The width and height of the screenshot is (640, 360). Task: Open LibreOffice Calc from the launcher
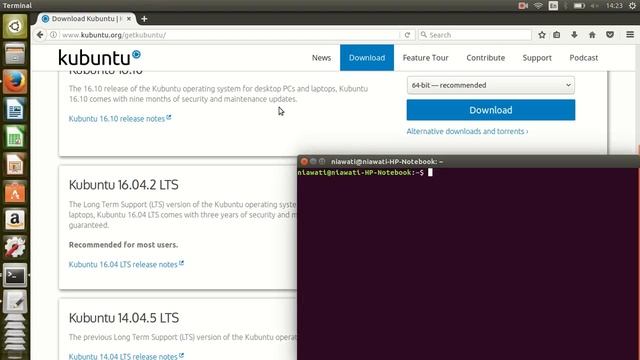pos(15,137)
